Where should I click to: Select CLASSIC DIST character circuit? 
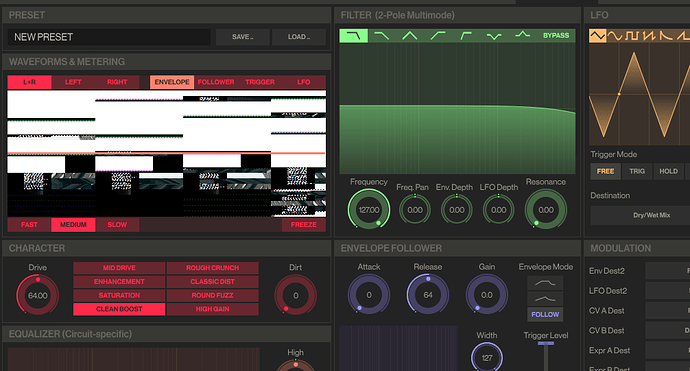(213, 281)
